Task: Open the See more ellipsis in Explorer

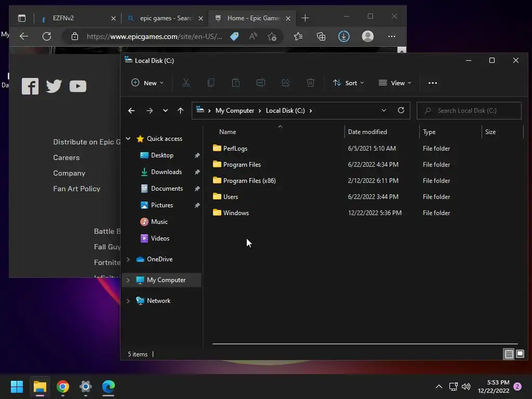Action: pos(433,83)
